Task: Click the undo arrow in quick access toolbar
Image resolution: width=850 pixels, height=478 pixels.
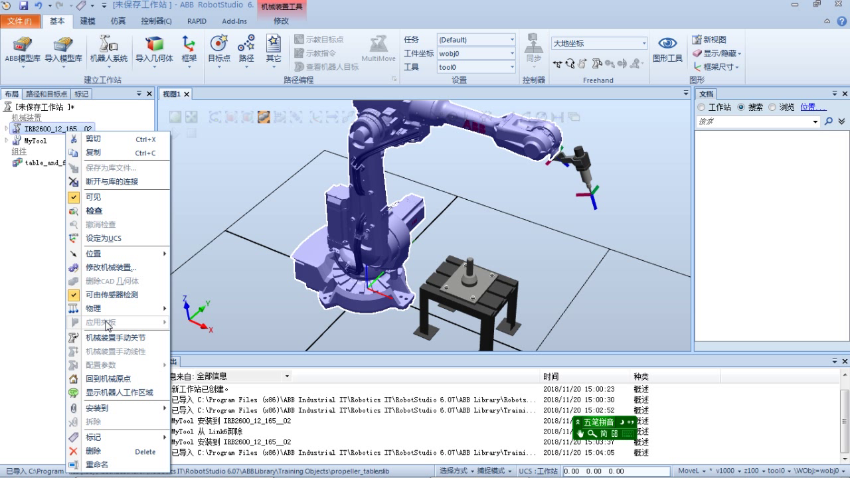Action: point(38,5)
